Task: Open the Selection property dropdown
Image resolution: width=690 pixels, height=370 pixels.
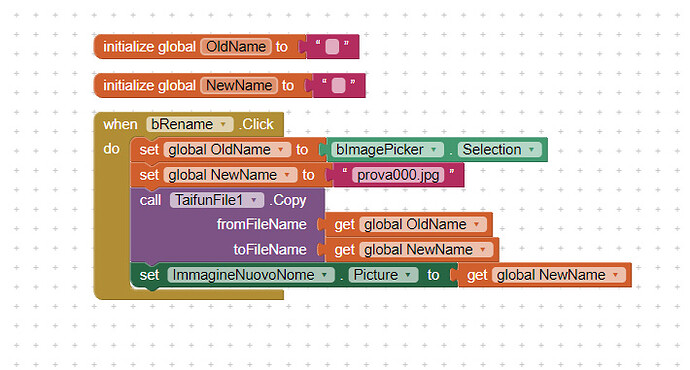Action: pos(499,150)
